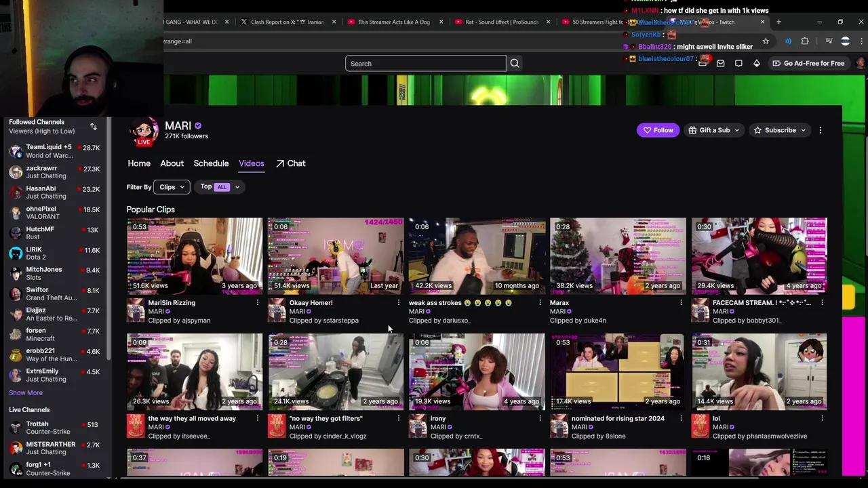Open the irony clip title
The width and height of the screenshot is (868, 488).
coord(438,419)
